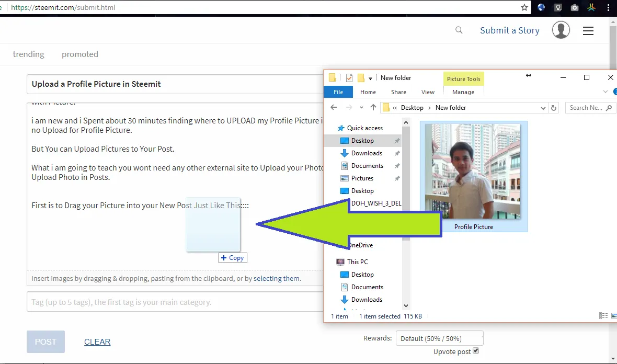
Task: Click the post title input field
Action: [x=176, y=84]
